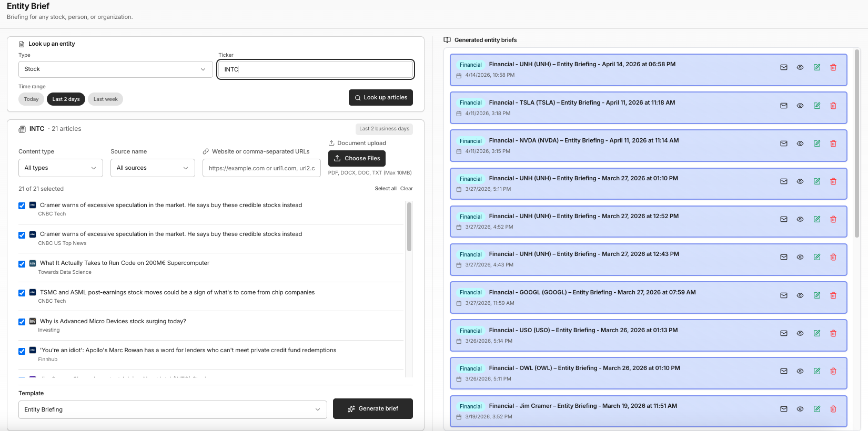Edit the OWL entity brief
The height and width of the screenshot is (431, 868).
click(x=817, y=371)
